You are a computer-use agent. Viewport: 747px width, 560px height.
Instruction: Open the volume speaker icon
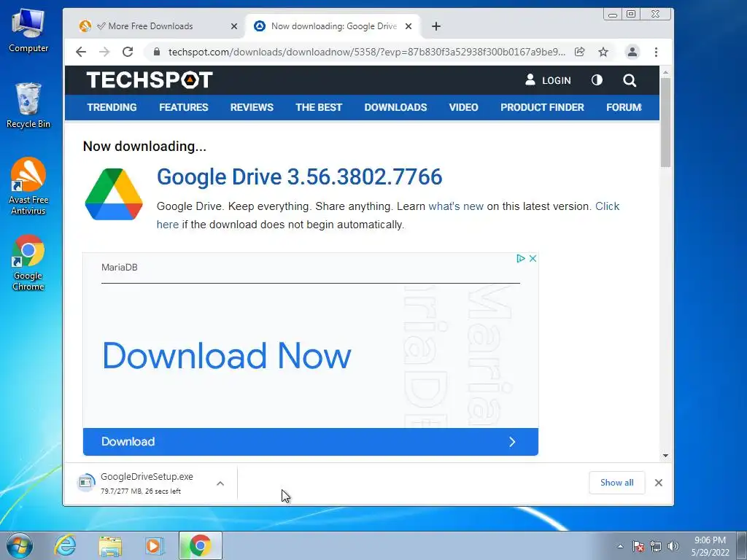[x=673, y=546]
